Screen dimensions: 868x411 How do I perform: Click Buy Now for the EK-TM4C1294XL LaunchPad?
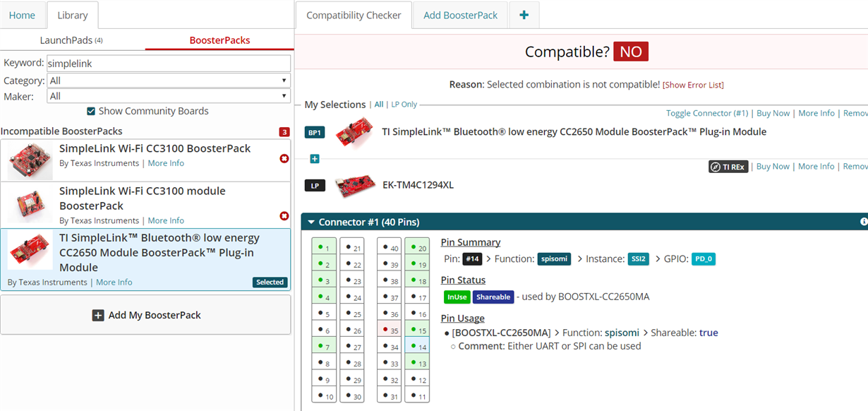tap(773, 167)
